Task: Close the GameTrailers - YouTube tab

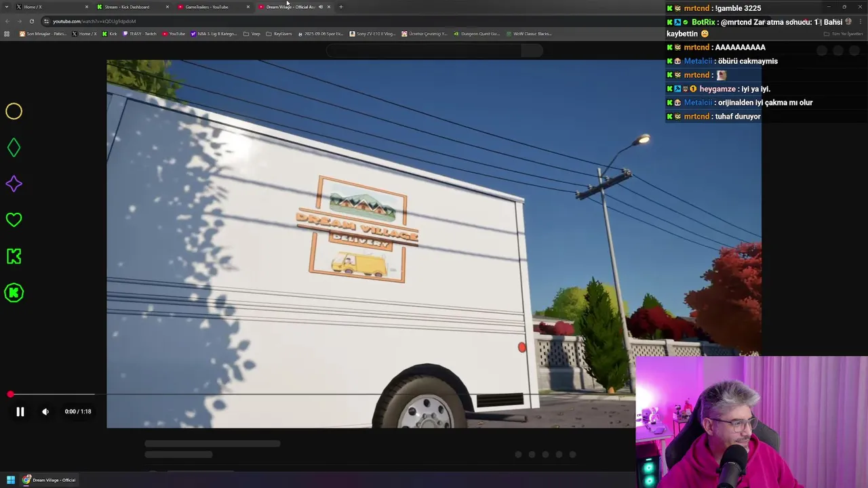Action: (248, 7)
